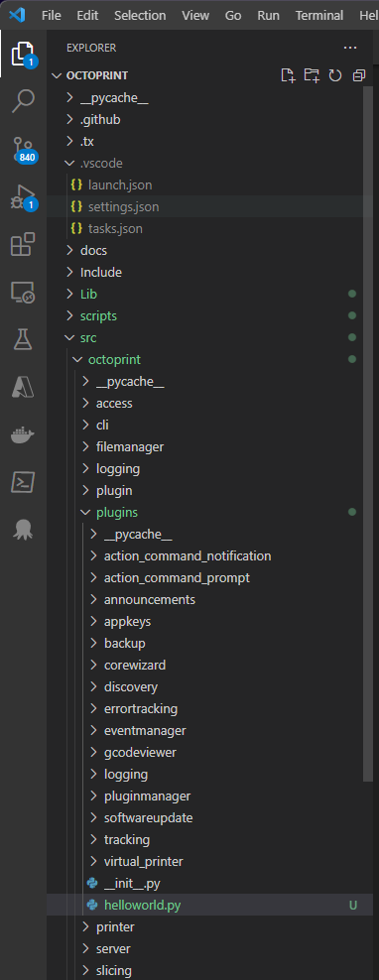
Task: Open the Terminal menu
Action: [319, 15]
